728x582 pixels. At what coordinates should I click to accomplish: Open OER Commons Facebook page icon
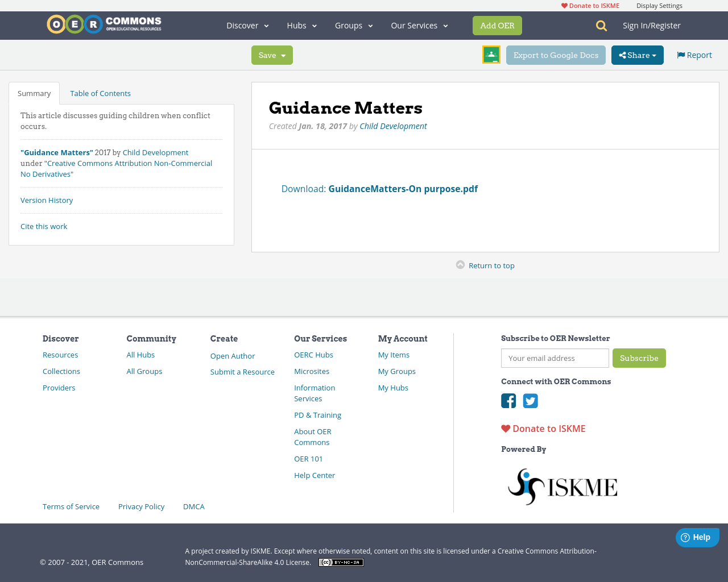tap(508, 401)
